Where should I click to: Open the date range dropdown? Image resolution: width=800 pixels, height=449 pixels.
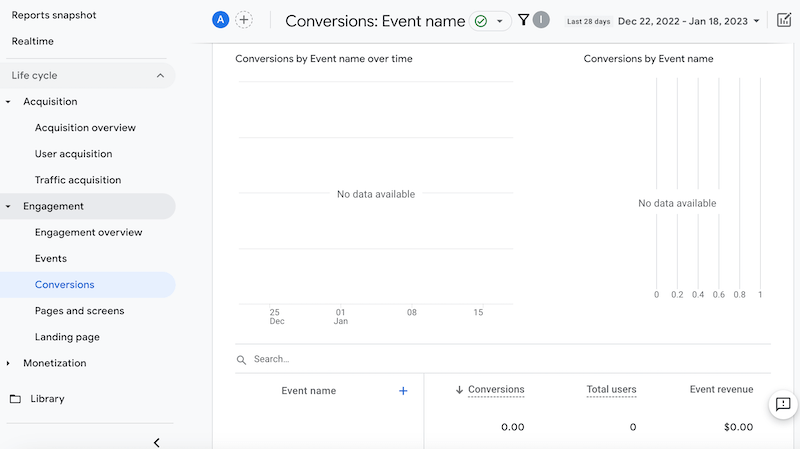point(688,21)
